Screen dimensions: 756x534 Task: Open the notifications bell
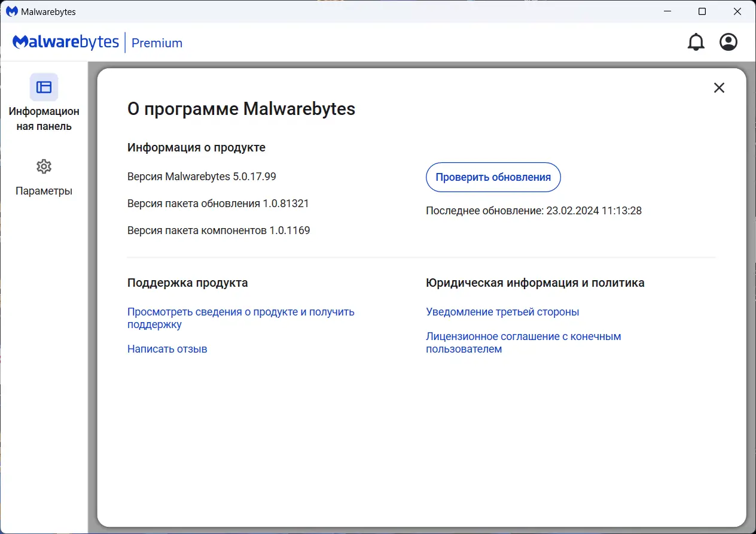[696, 42]
